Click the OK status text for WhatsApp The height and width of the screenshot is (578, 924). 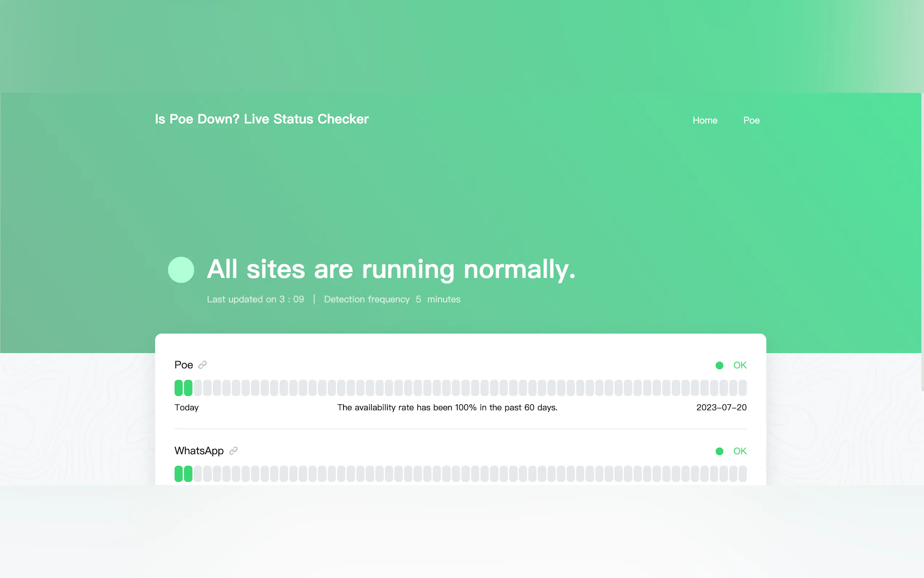pos(740,451)
